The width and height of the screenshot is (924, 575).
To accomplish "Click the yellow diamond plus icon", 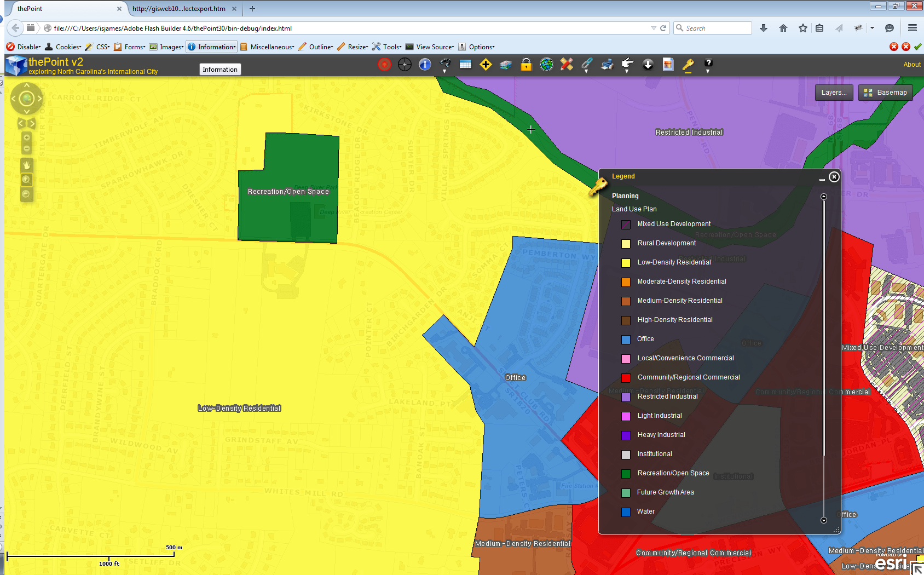I will [486, 65].
